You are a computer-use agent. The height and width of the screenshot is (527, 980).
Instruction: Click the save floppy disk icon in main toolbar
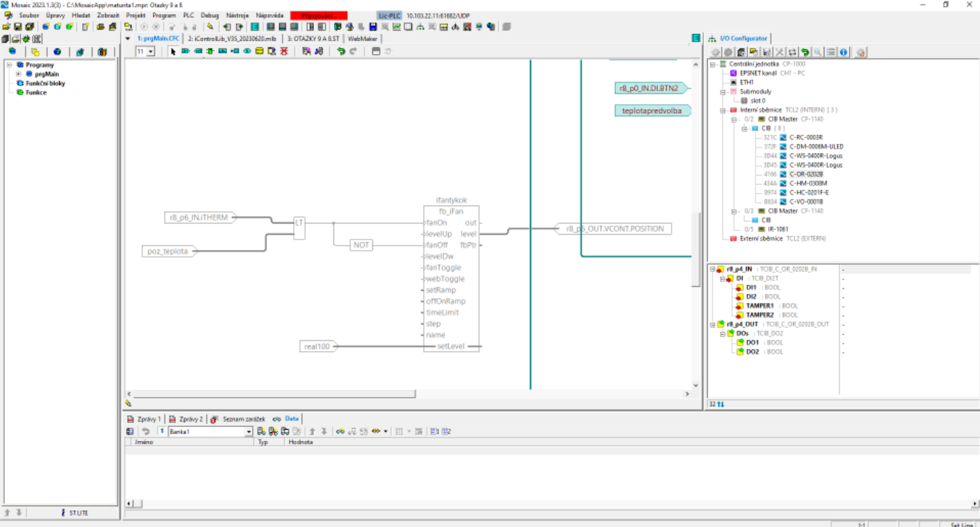pos(18,27)
